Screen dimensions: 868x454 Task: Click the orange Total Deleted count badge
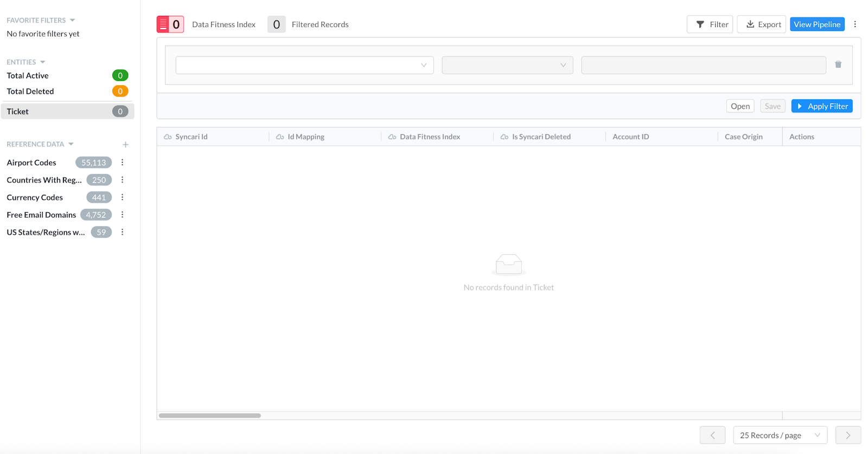120,91
